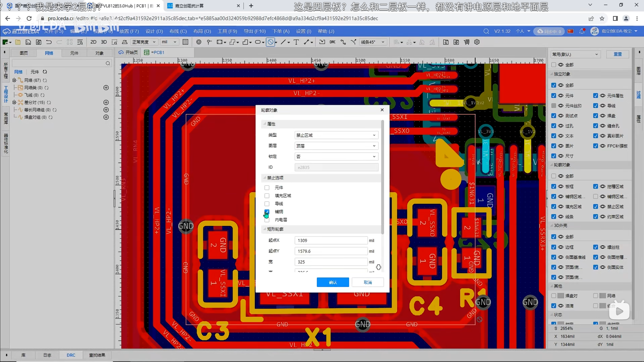Switch to 3D view mode

point(104,42)
